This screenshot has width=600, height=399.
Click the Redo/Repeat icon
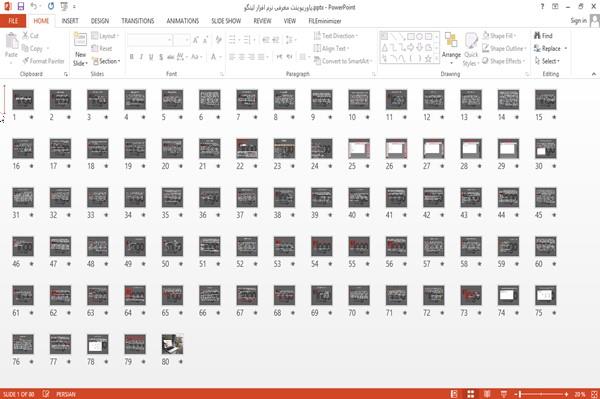51,7
